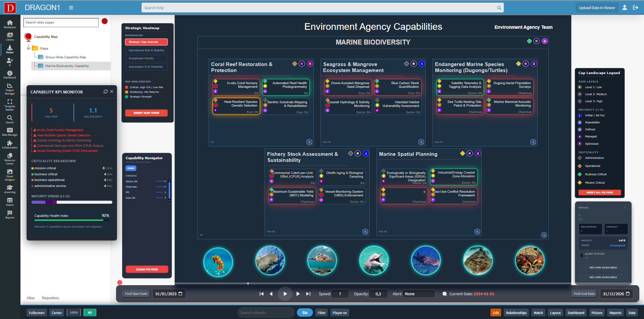The image size is (644, 319).
Task: Refresh the Capability KPI Monitor
Action: point(106,91)
